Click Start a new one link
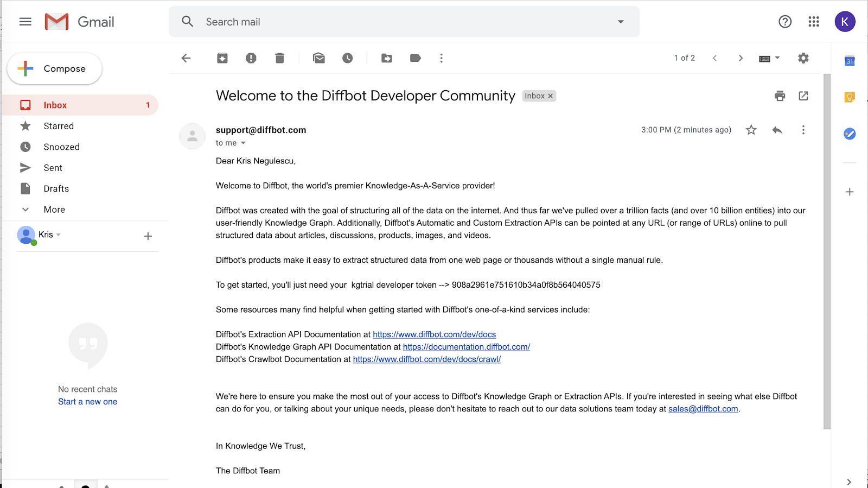This screenshot has height=488, width=868. [88, 402]
